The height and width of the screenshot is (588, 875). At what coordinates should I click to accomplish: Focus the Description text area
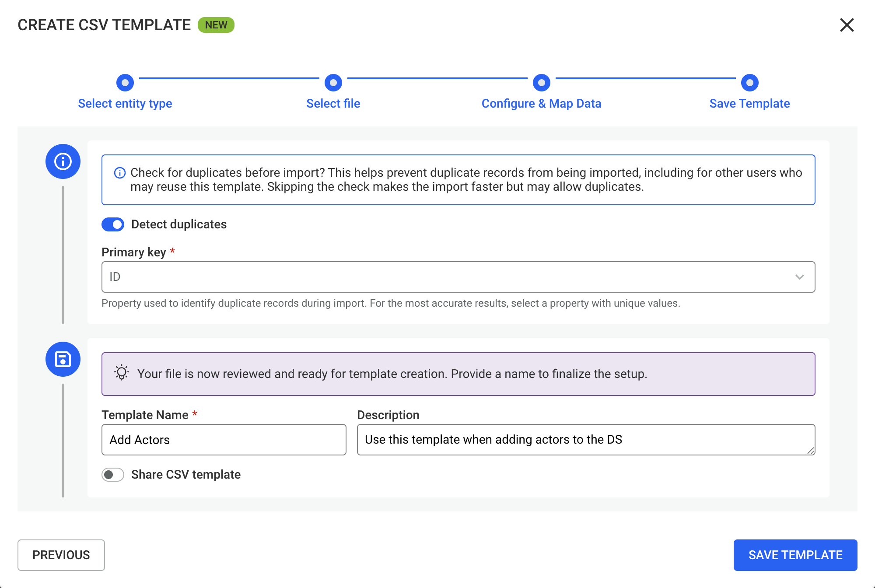(x=586, y=440)
